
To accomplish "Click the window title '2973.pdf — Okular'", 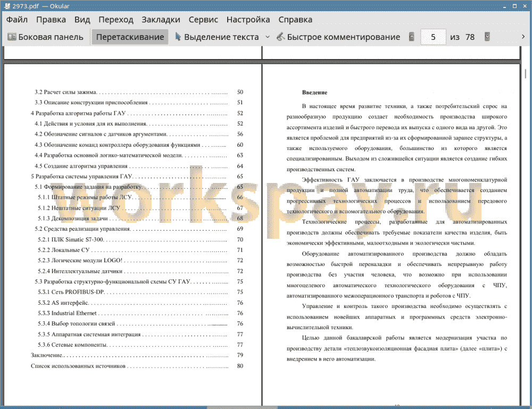I will (x=41, y=6).
